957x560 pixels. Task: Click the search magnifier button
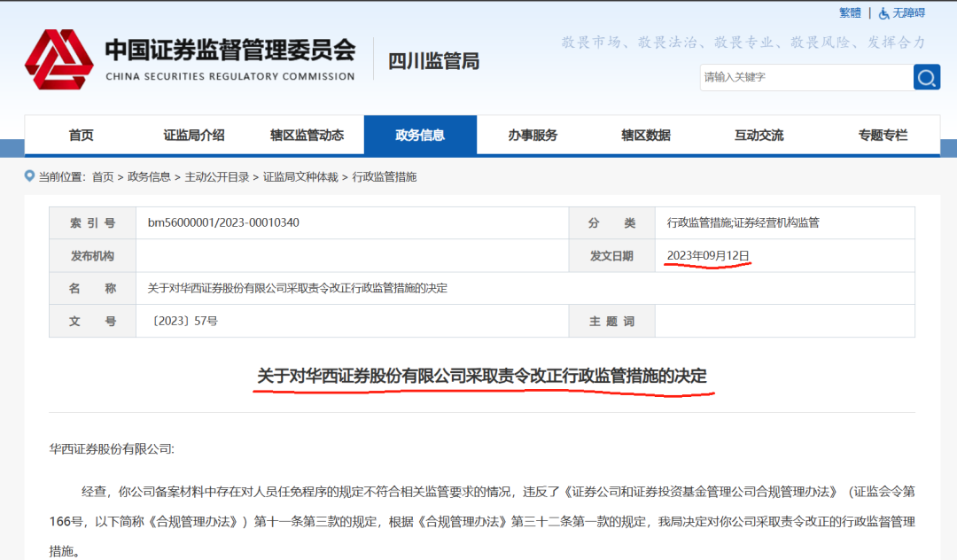(x=927, y=77)
